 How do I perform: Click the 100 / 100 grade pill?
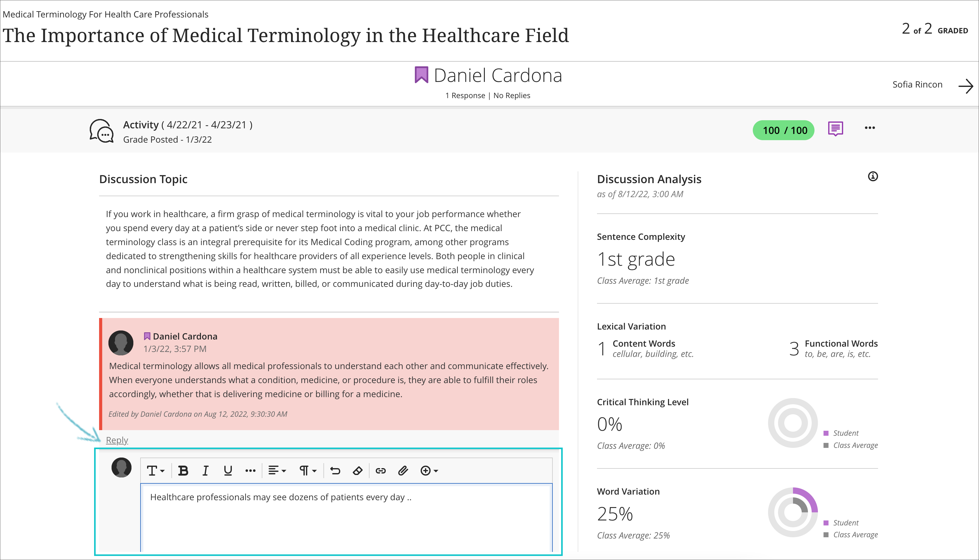coord(783,130)
